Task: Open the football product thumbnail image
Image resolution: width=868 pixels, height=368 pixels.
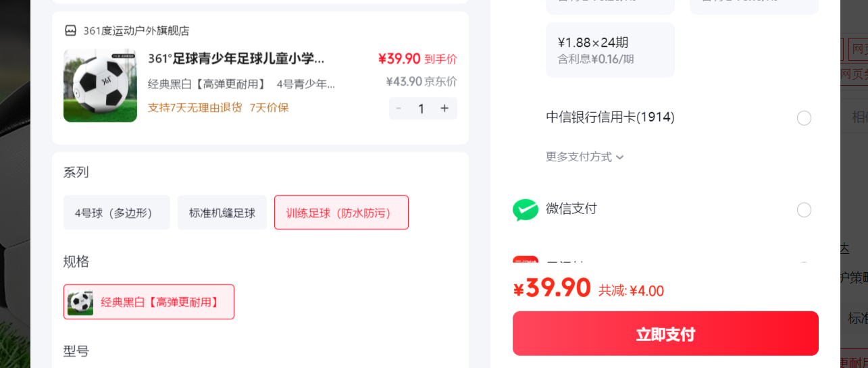Action: pos(100,85)
